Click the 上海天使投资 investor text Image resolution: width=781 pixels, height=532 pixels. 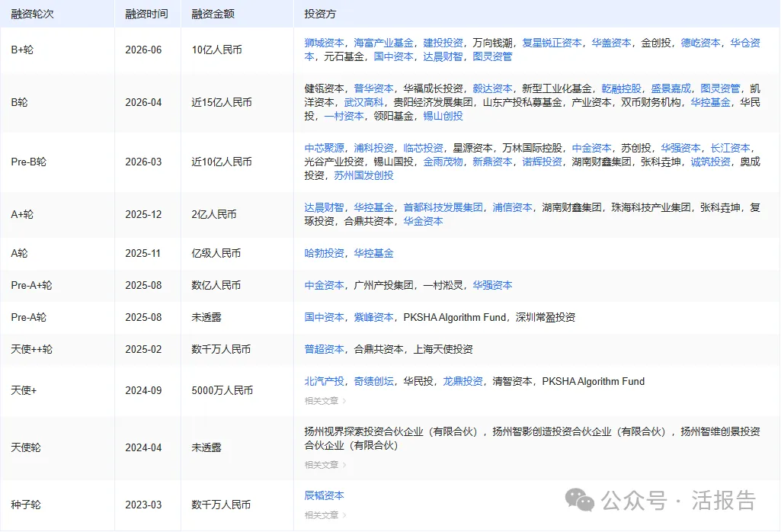pos(443,349)
